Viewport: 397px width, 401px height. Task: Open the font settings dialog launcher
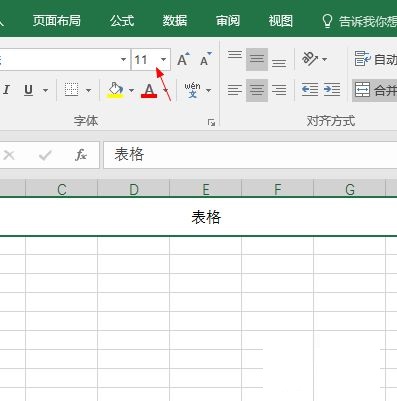point(211,122)
